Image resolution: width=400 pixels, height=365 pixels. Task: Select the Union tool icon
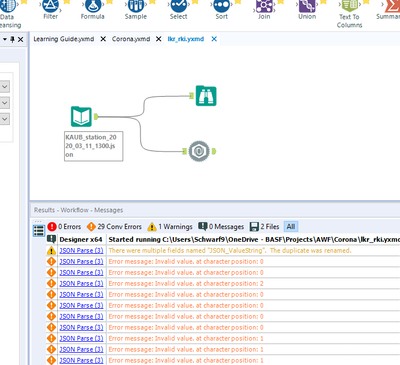307,5
